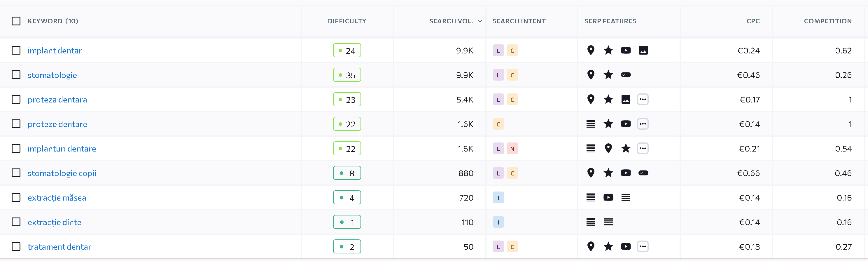The height and width of the screenshot is (261, 868).
Task: Click the local pack pin icon for stomatologie
Action: coord(591,75)
